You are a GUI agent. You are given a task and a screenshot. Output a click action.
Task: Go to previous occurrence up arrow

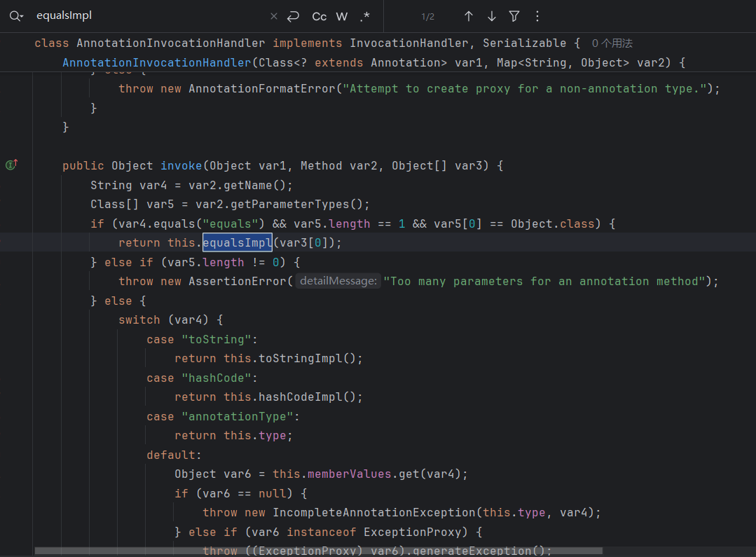tap(469, 16)
